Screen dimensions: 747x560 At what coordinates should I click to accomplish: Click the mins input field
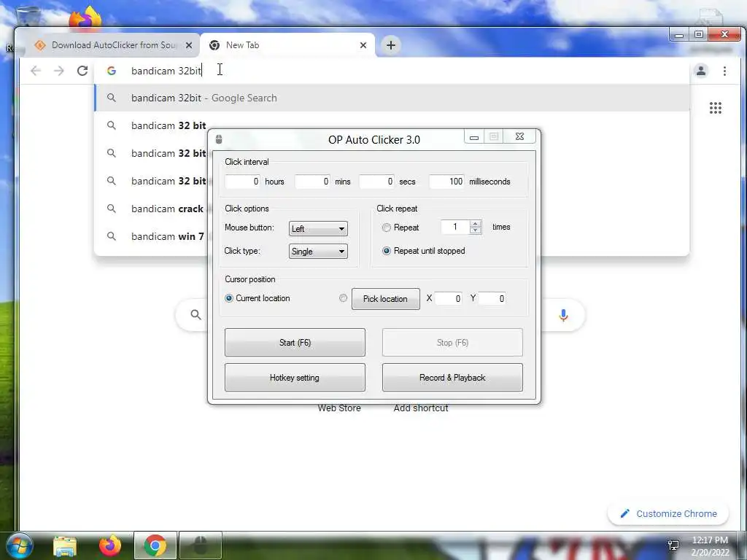[x=312, y=182]
